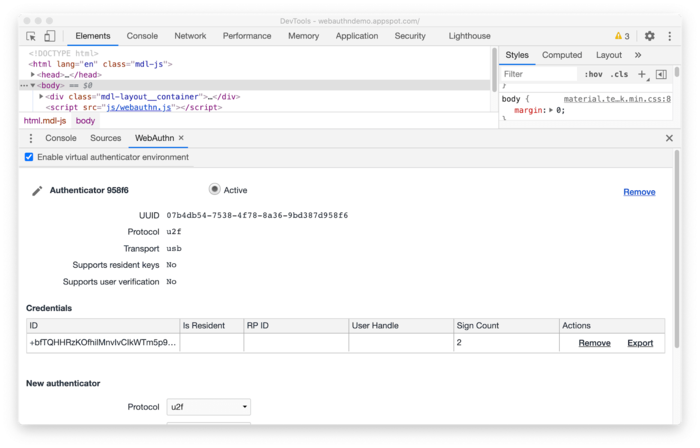Image resolution: width=700 pixels, height=448 pixels.
Task: Disable the virtual authenticator environment checkbox
Action: click(29, 157)
